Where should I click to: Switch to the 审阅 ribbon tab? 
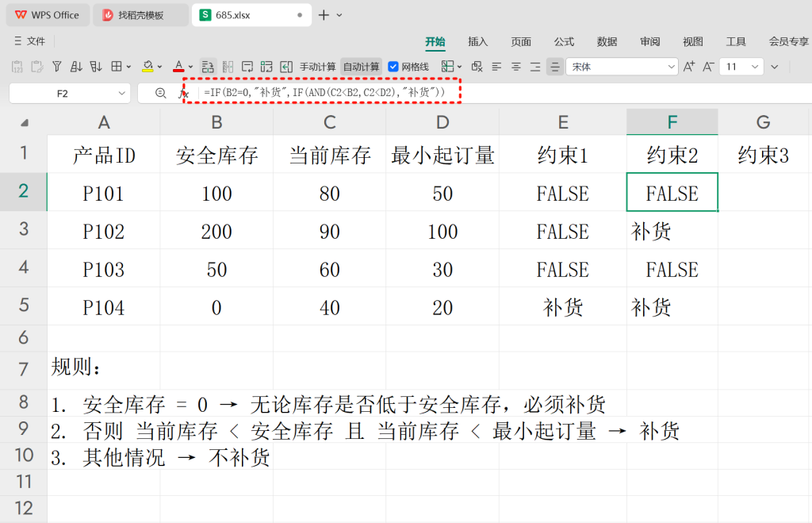point(650,41)
